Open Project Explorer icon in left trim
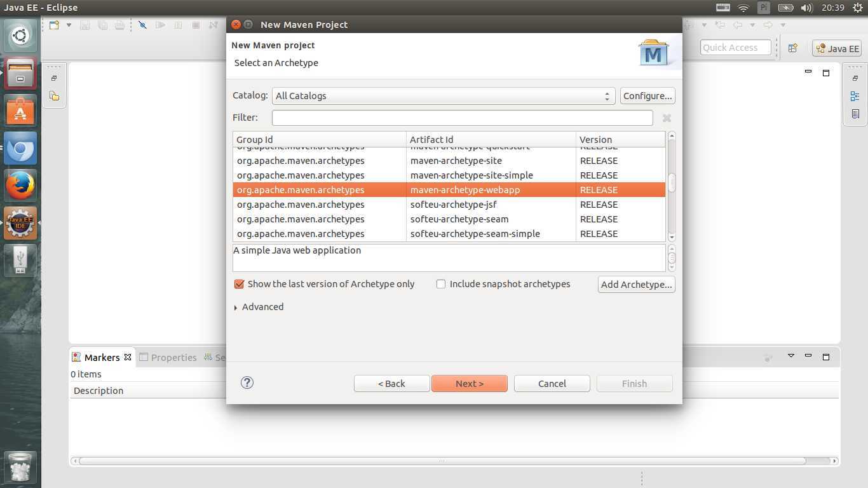 click(x=54, y=96)
